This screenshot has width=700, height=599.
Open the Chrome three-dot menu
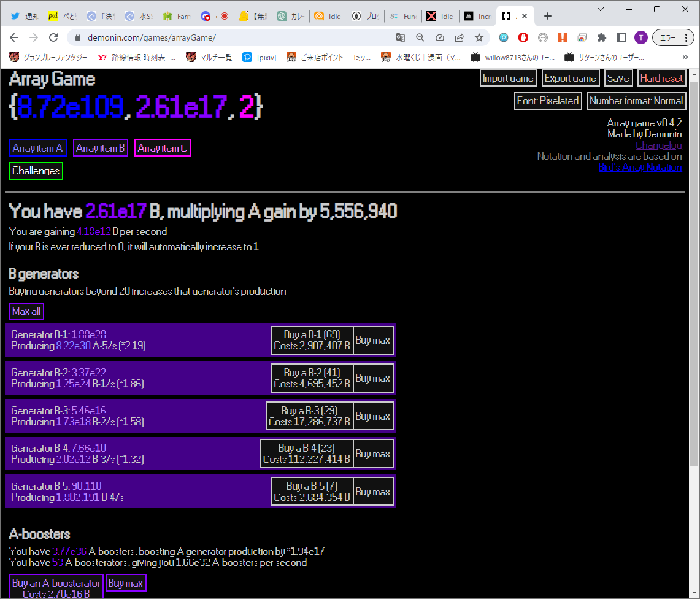click(x=686, y=37)
